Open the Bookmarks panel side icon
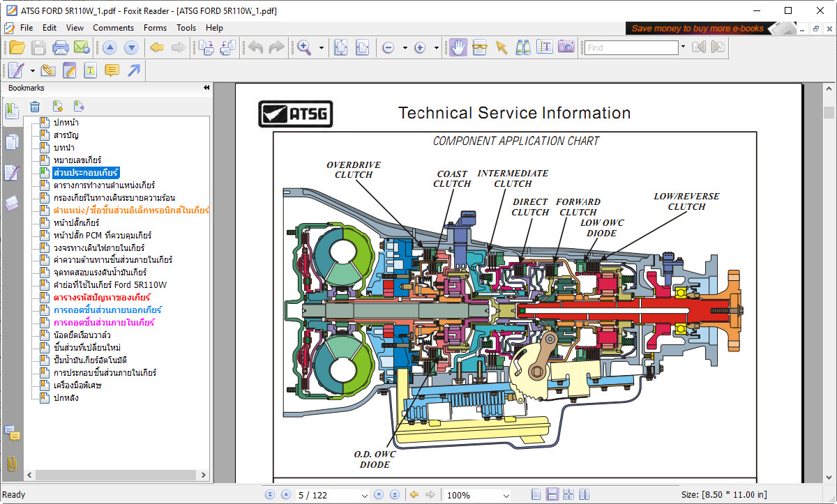 (x=12, y=111)
